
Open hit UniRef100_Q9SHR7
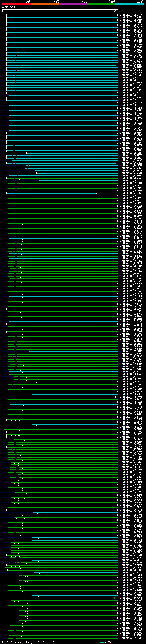pyautogui.click(x=131, y=20)
